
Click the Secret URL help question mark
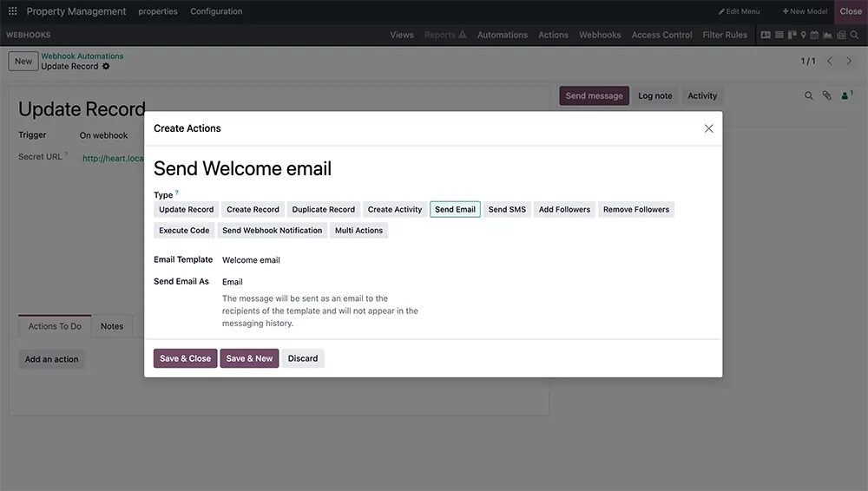(66, 154)
